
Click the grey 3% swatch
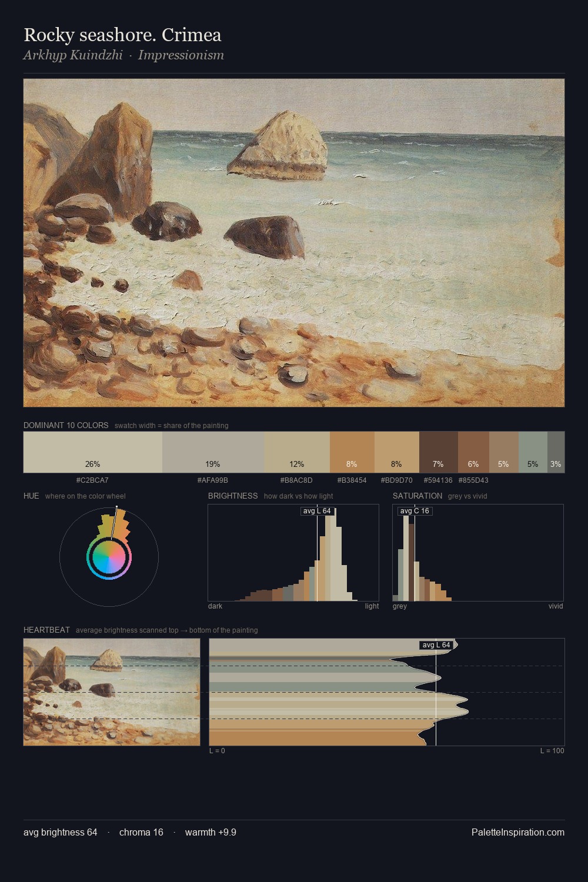(556, 452)
